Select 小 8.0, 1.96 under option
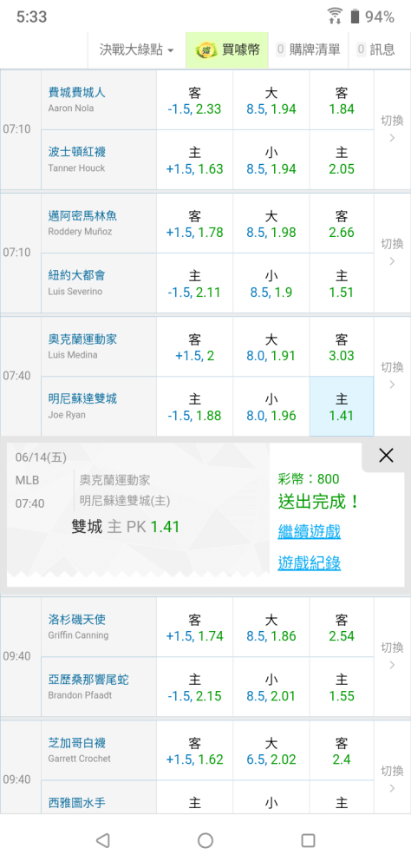 [x=271, y=407]
